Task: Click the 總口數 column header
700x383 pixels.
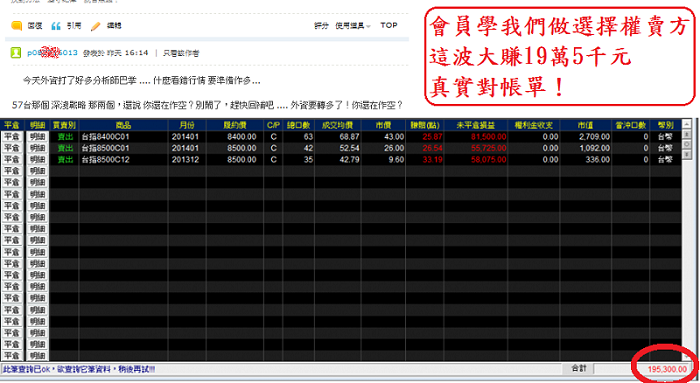Action: pos(298,125)
